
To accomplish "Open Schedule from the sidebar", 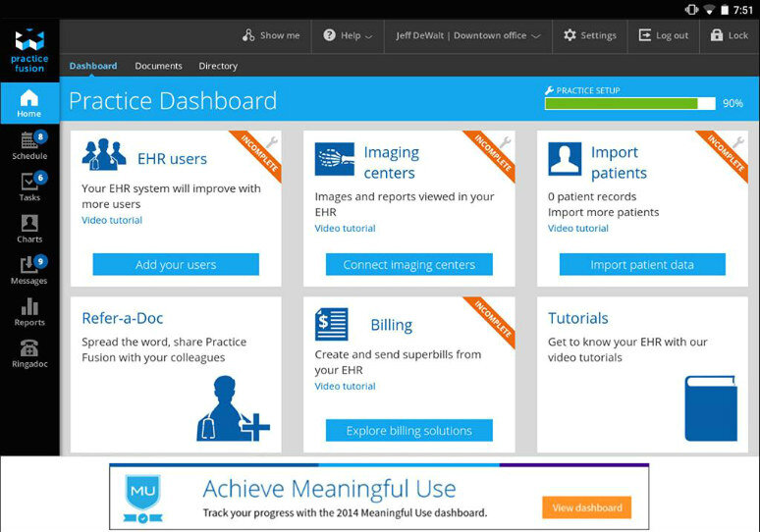I will [x=29, y=145].
